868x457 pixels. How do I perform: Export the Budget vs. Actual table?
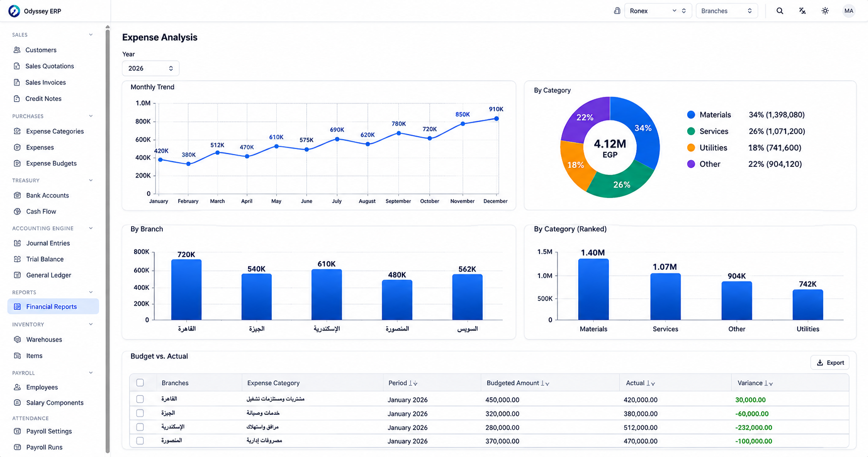click(x=830, y=363)
